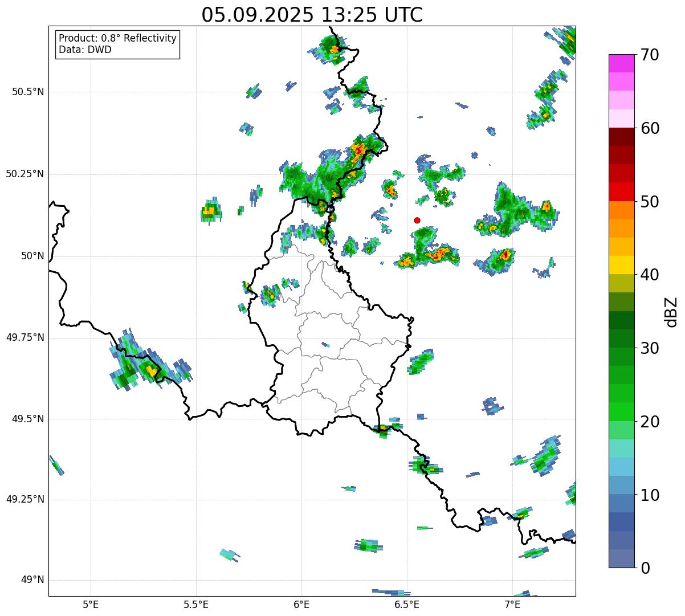Click the 'Data: DWD' label
The width and height of the screenshot is (685, 616).
click(85, 50)
